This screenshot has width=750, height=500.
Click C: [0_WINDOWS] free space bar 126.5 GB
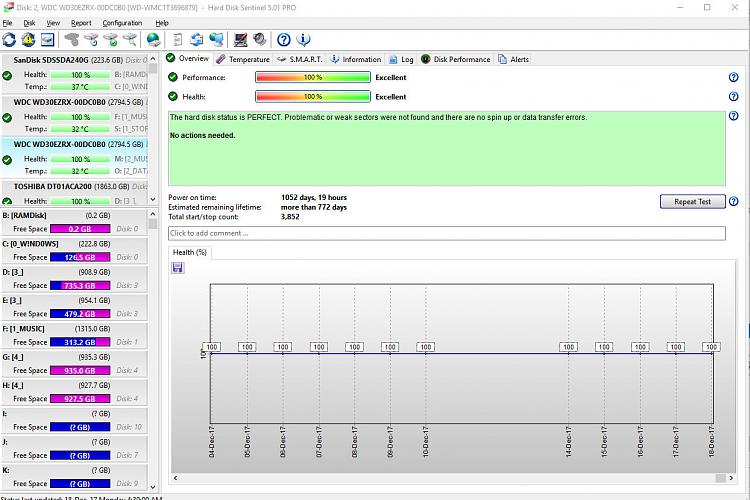(x=80, y=257)
